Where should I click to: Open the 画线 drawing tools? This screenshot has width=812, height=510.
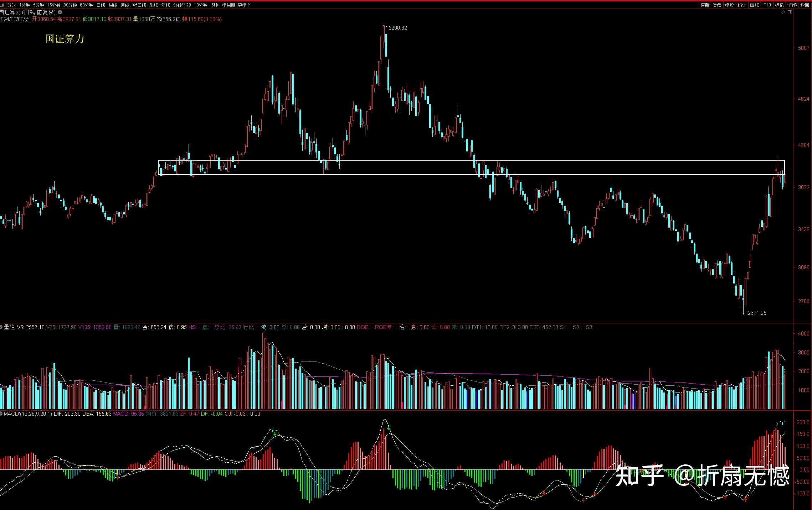click(754, 5)
